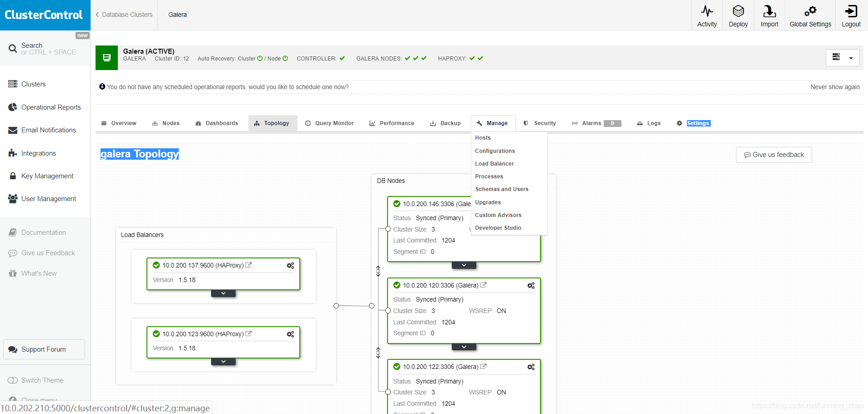Switch to Backup tab
This screenshot has height=414, width=868.
445,123
